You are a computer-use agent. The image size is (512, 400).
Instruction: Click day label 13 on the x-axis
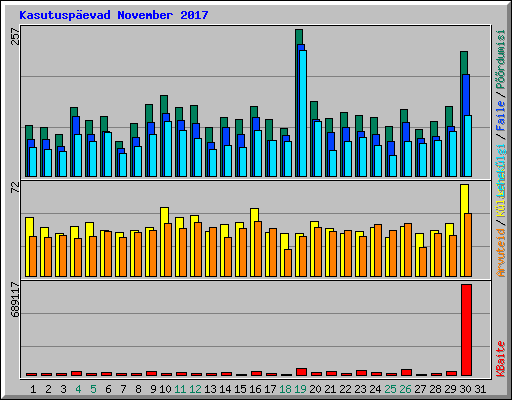[210, 389]
